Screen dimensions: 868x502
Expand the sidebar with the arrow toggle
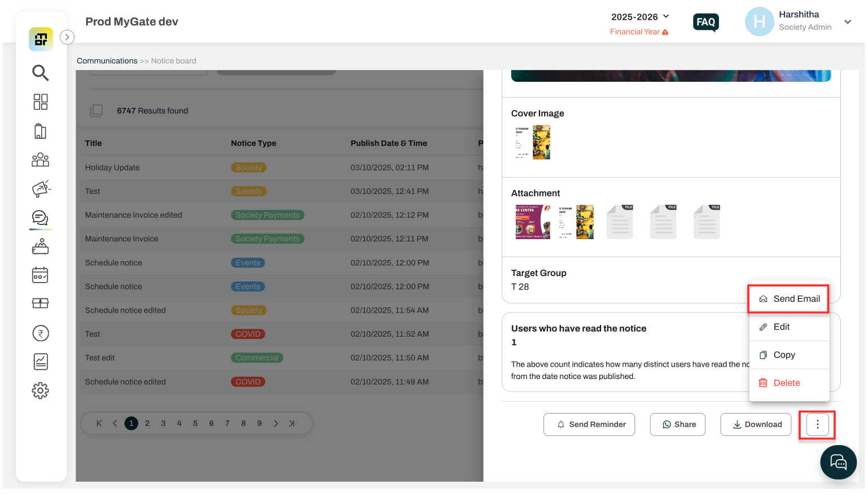67,37
